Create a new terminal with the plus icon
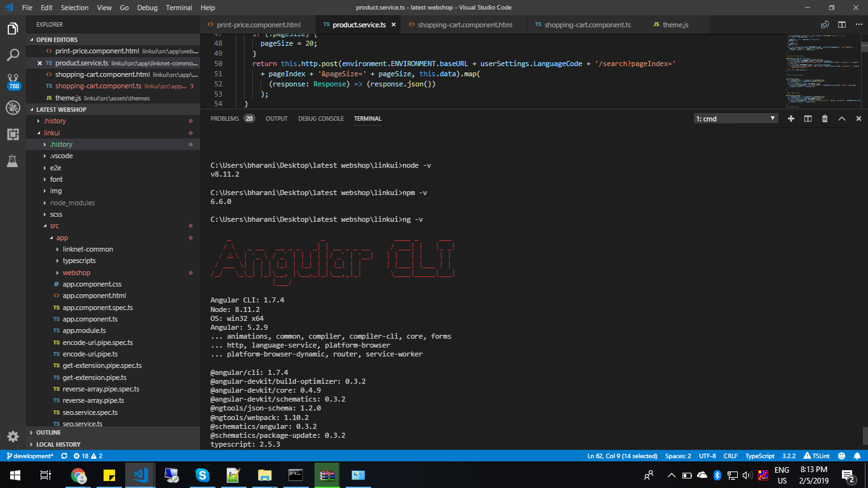The image size is (868, 488). 791,118
